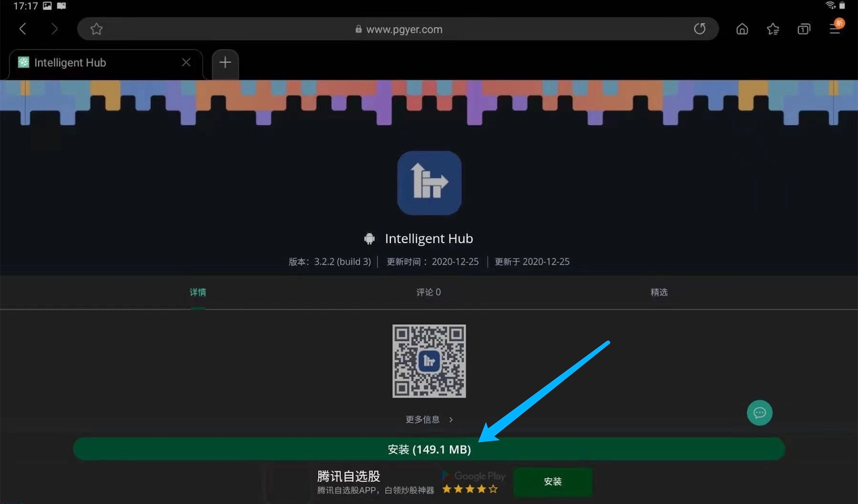Switch to the 评论 0 tab

(428, 292)
